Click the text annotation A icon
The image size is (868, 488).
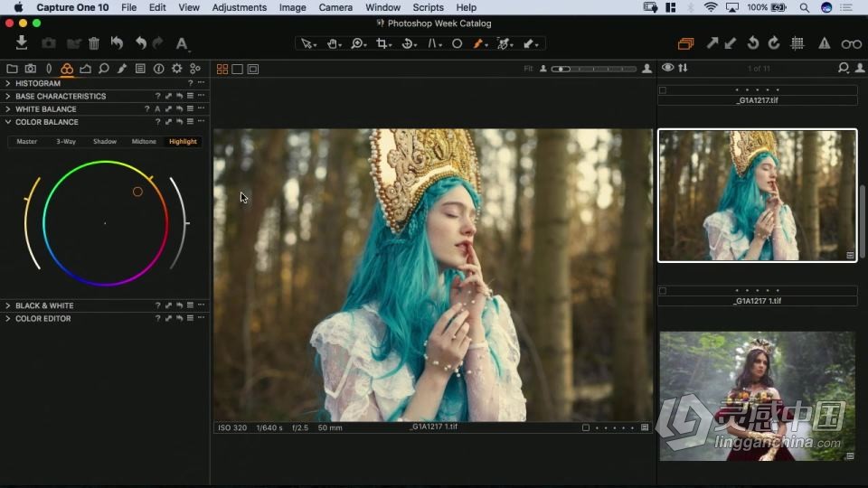[x=182, y=43]
